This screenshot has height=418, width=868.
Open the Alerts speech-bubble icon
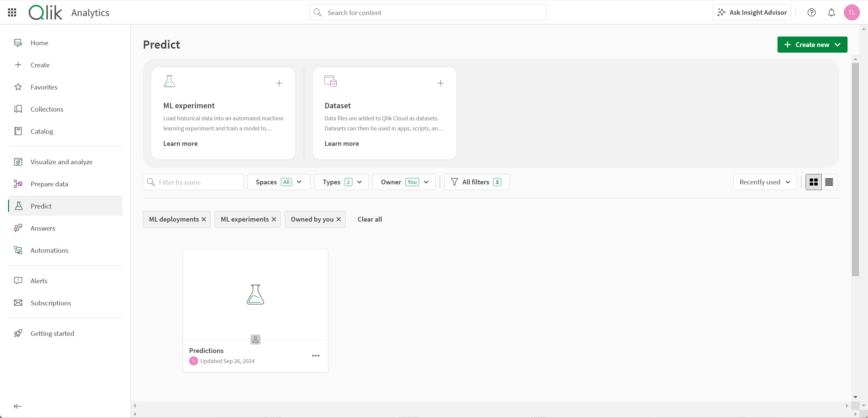[18, 280]
